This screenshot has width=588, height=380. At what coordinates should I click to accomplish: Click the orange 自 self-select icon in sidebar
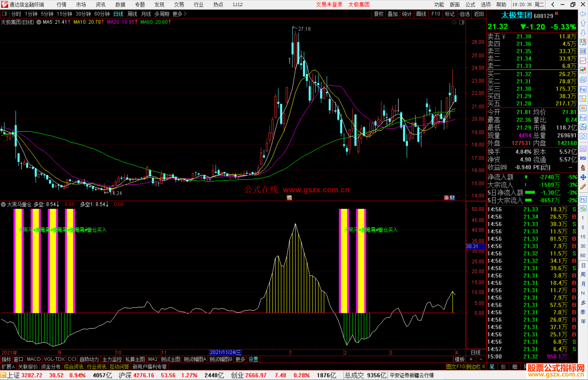coord(583,108)
